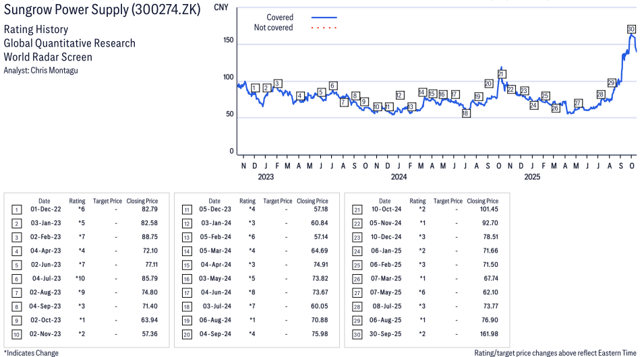Screen dimensions: 644x357
Task: Click the row 30 number box in table
Action: (x=357, y=335)
